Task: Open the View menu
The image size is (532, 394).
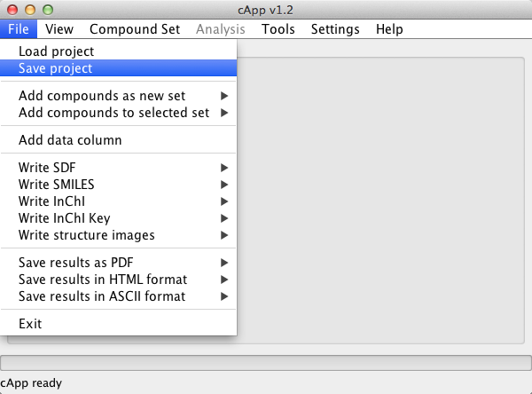Action: (59, 29)
